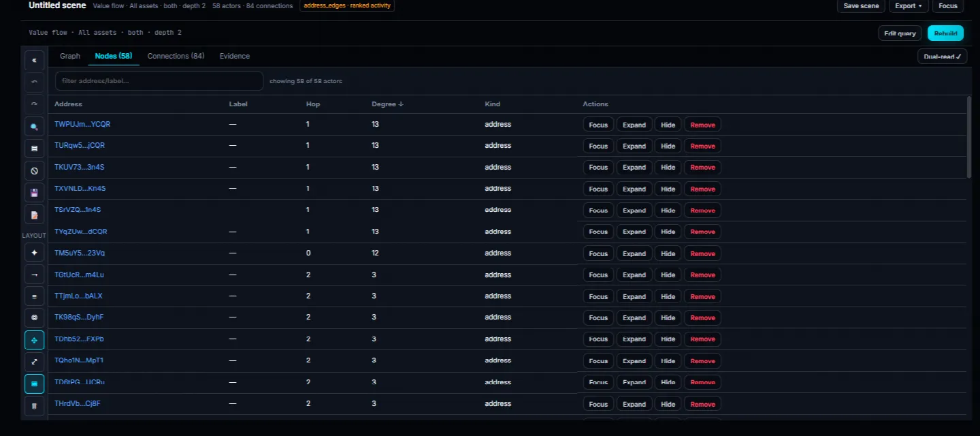The image size is (980, 436).
Task: Click the Focus button in top bar
Action: [948, 6]
